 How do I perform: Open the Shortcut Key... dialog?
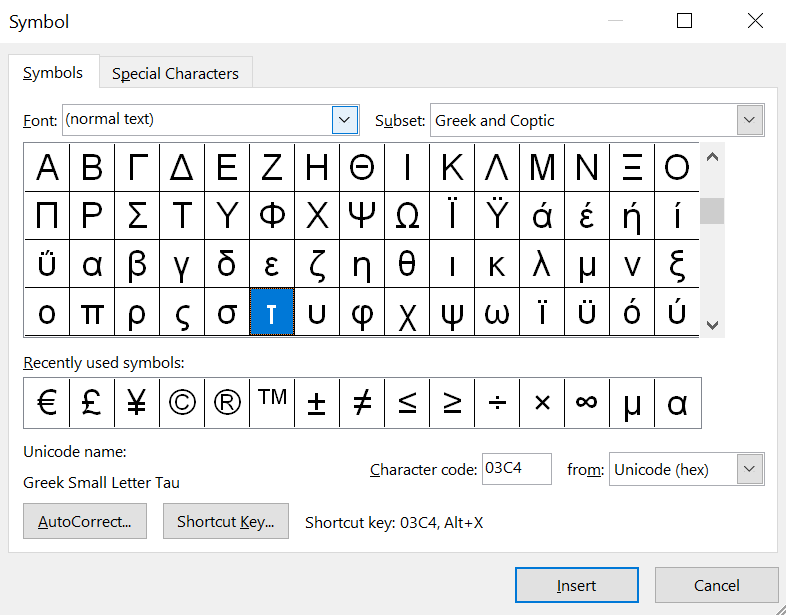coord(226,521)
